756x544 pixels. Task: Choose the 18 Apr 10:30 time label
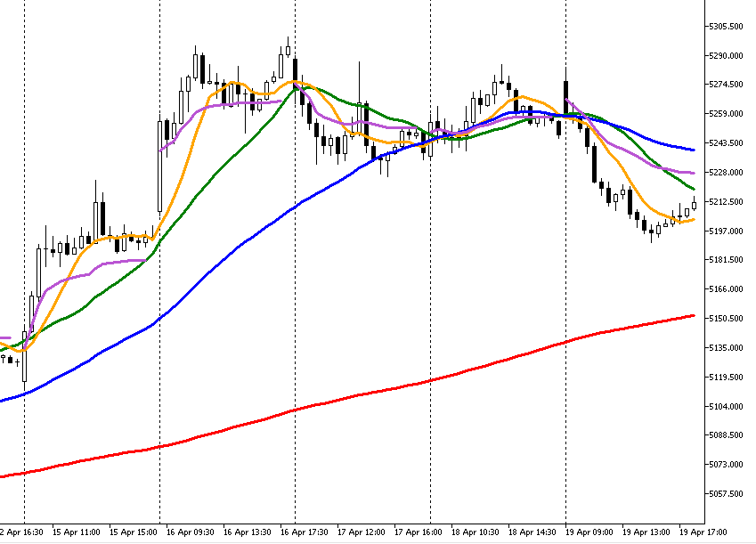(x=475, y=532)
